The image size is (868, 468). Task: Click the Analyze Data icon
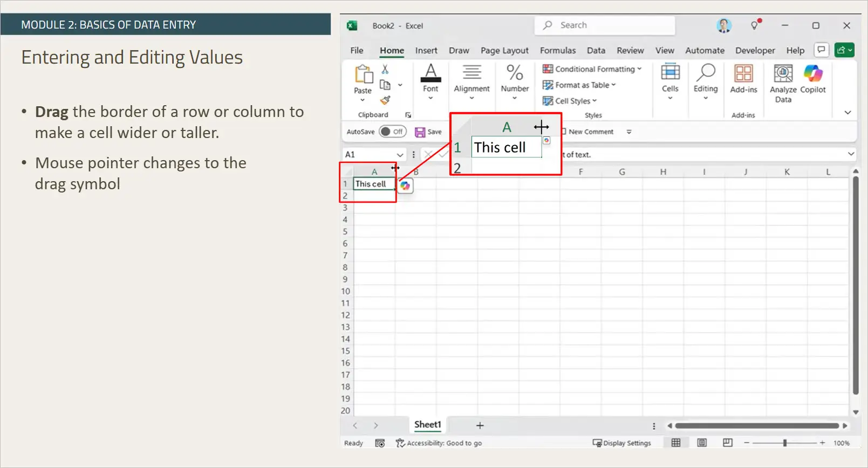click(x=783, y=74)
